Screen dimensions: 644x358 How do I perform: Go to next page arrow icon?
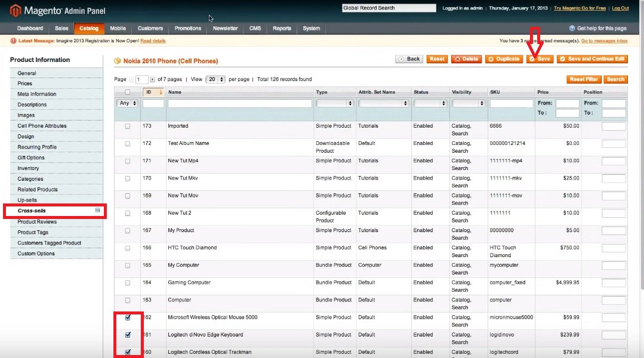152,79
